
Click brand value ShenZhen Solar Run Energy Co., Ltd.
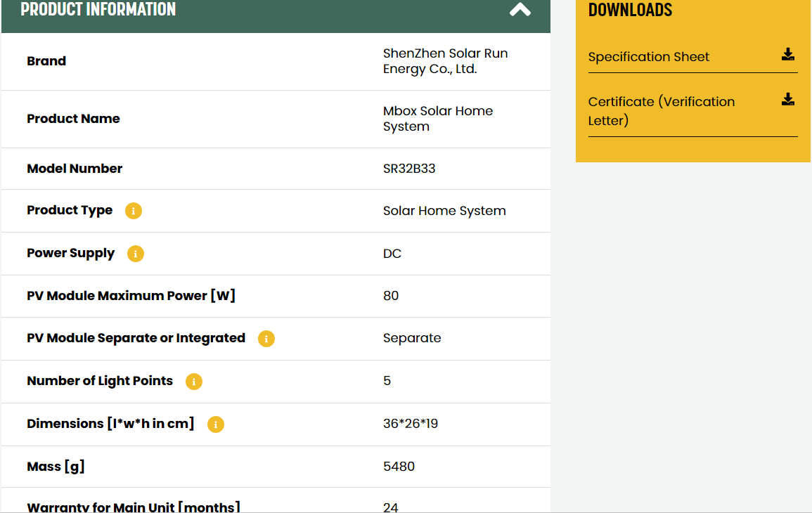point(445,61)
